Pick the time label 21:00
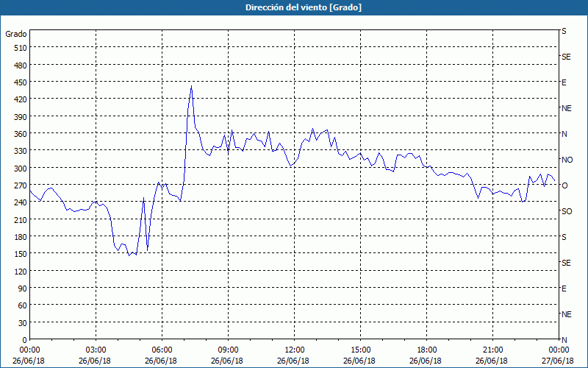The width and height of the screenshot is (588, 368). coord(492,350)
